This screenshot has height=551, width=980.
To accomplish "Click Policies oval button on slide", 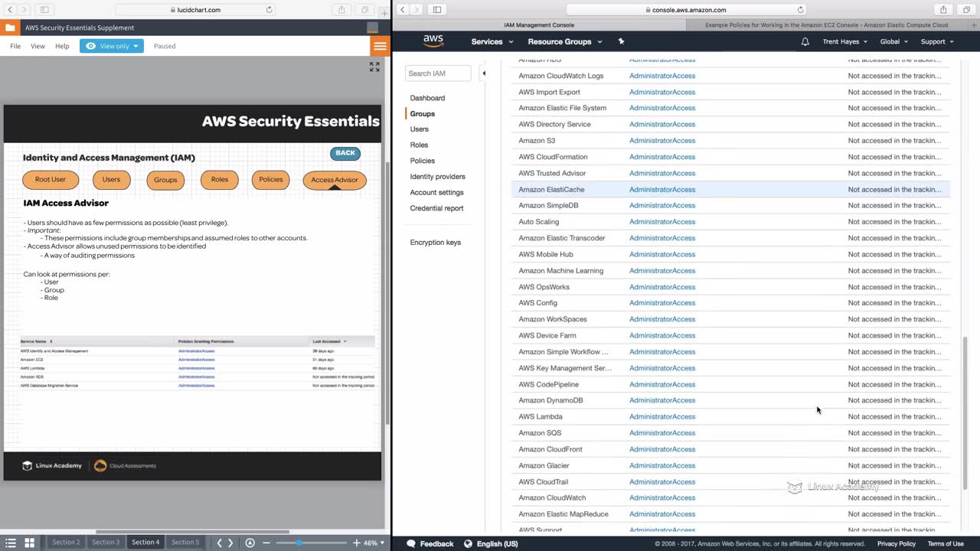I will [x=271, y=180].
